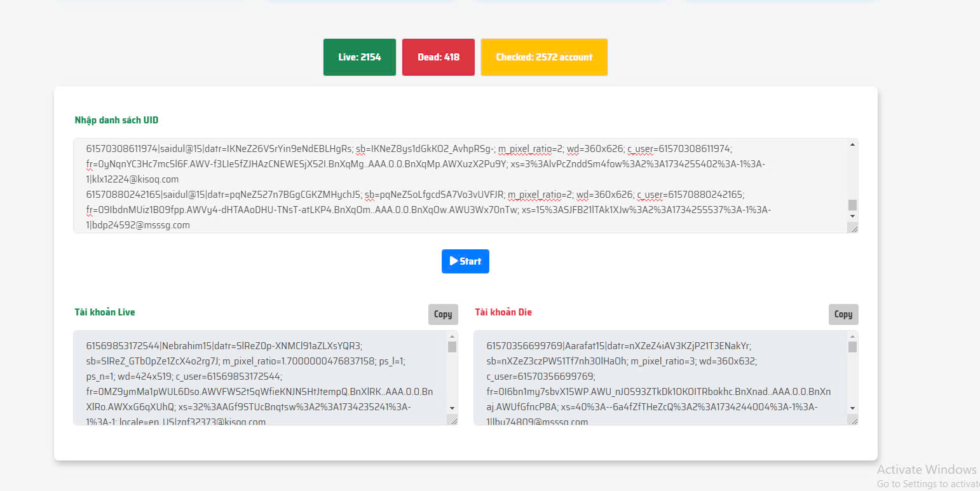Focus the Tài khoản Live results box
The height and width of the screenshot is (491, 980).
tap(261, 378)
